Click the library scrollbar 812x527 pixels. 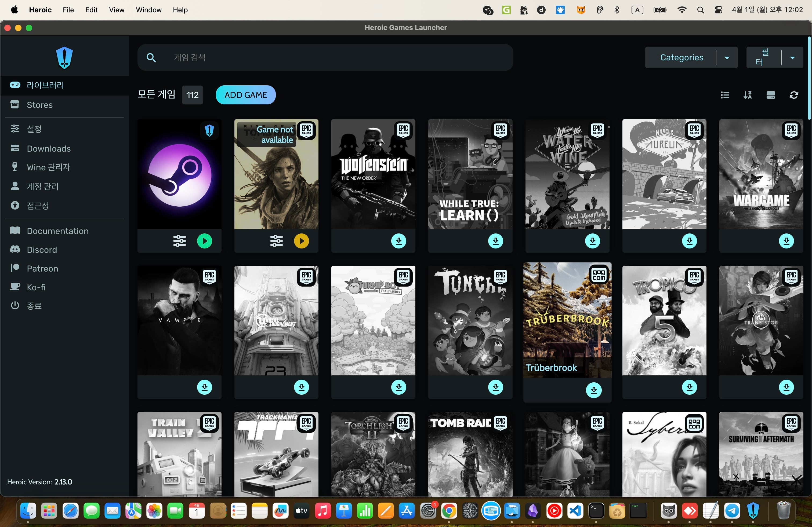(x=809, y=78)
